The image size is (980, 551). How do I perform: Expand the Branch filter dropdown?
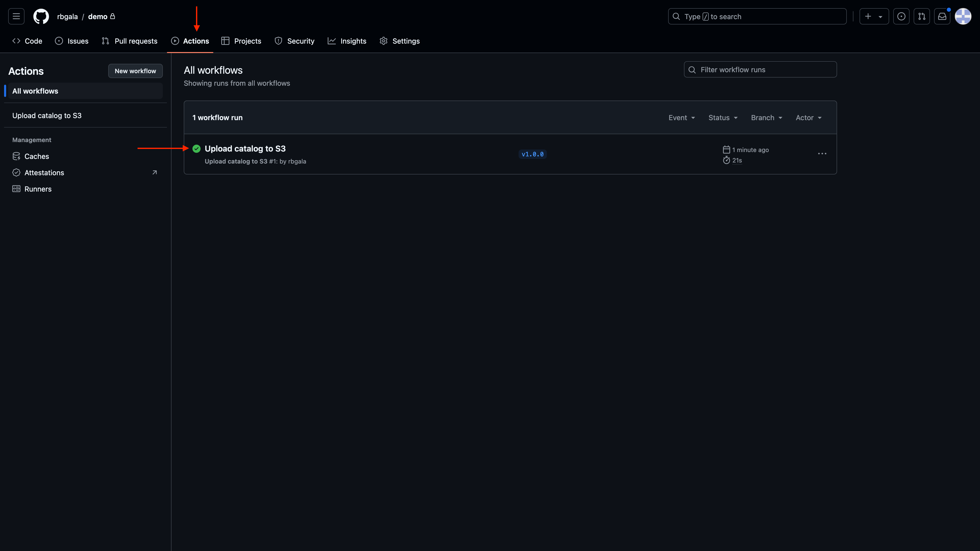[766, 118]
